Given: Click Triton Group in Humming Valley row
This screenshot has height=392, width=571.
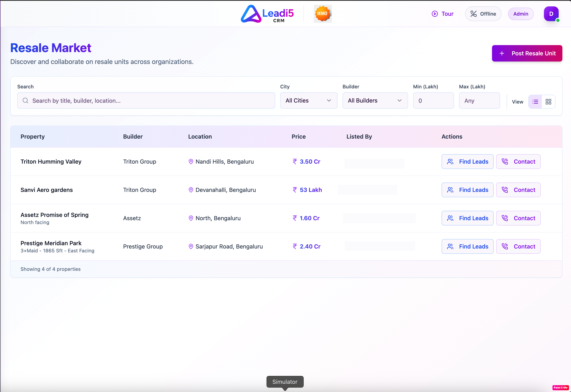Looking at the screenshot, I should [139, 162].
